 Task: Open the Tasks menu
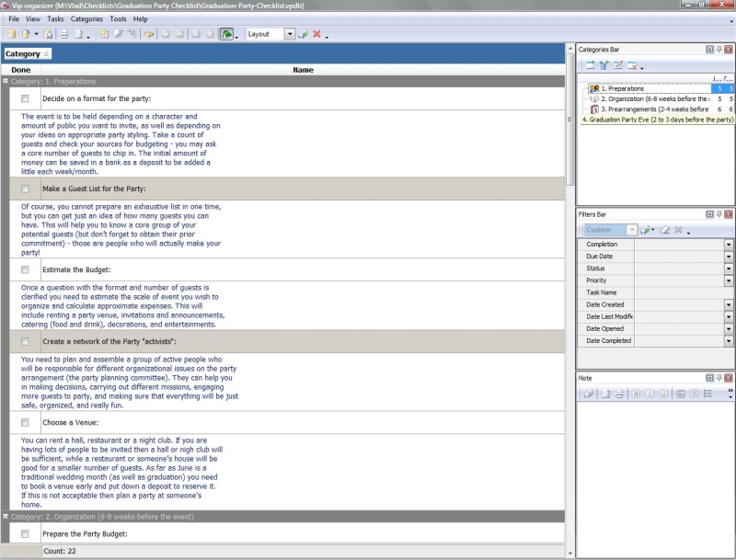(x=55, y=18)
